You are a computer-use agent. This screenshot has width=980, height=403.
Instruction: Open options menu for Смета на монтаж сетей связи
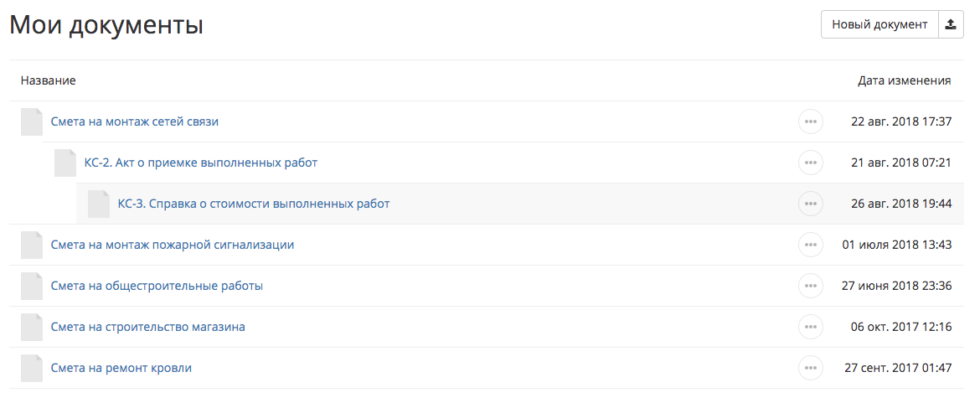click(810, 121)
